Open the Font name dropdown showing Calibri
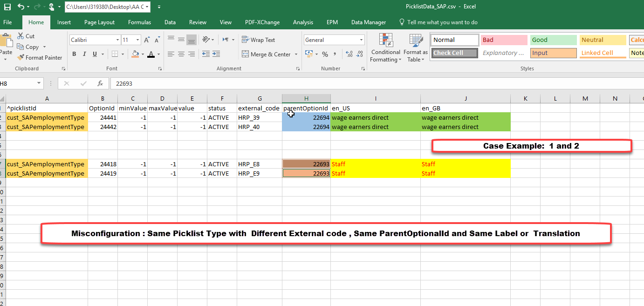The height and width of the screenshot is (306, 644). tap(117, 40)
